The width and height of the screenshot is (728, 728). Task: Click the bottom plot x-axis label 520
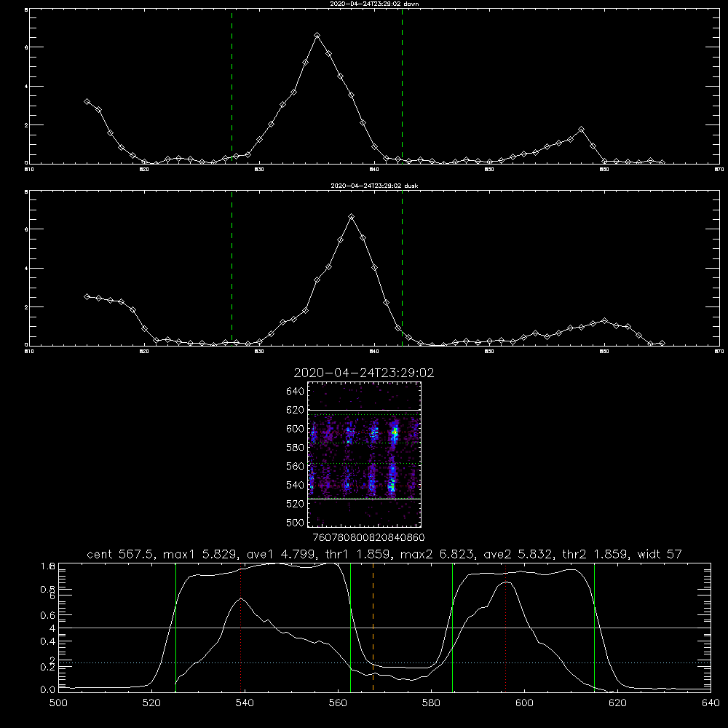(x=152, y=703)
